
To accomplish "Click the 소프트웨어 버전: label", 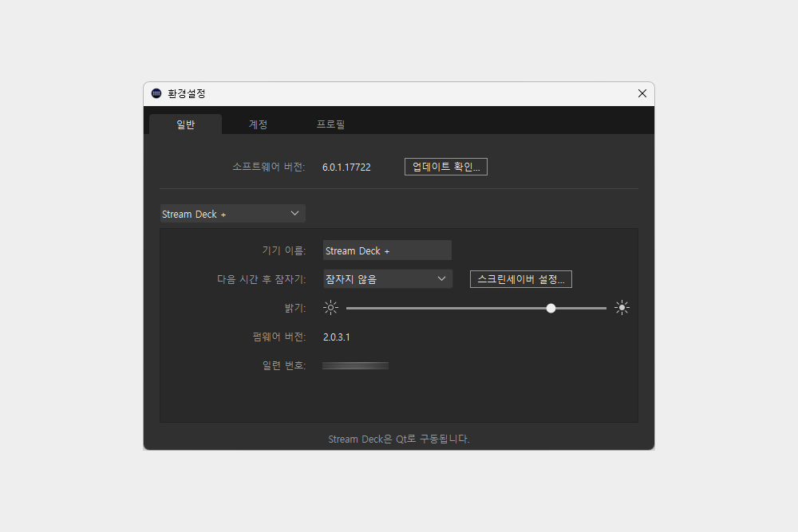I will (x=269, y=167).
